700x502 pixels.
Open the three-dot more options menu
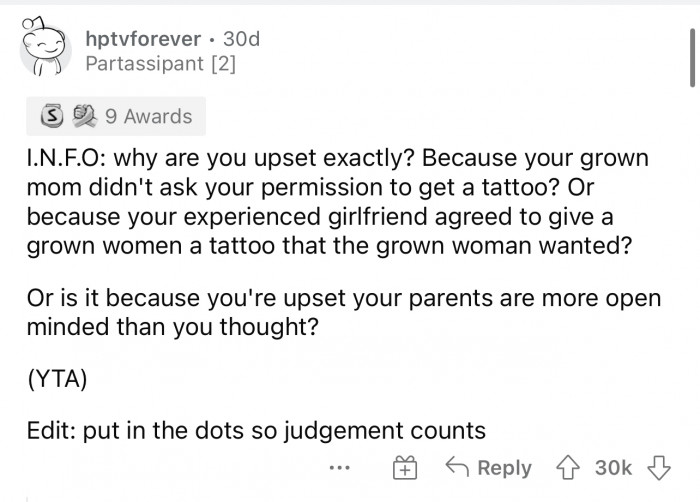pyautogui.click(x=339, y=467)
